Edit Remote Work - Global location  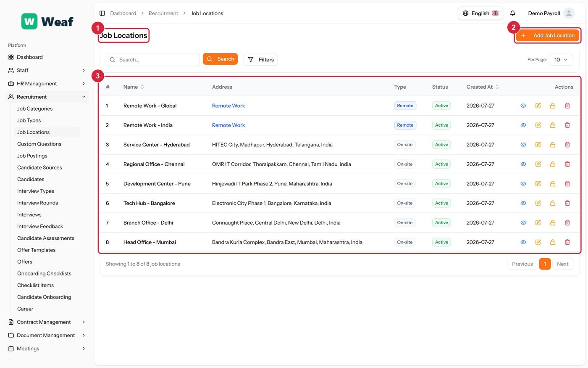pyautogui.click(x=538, y=106)
